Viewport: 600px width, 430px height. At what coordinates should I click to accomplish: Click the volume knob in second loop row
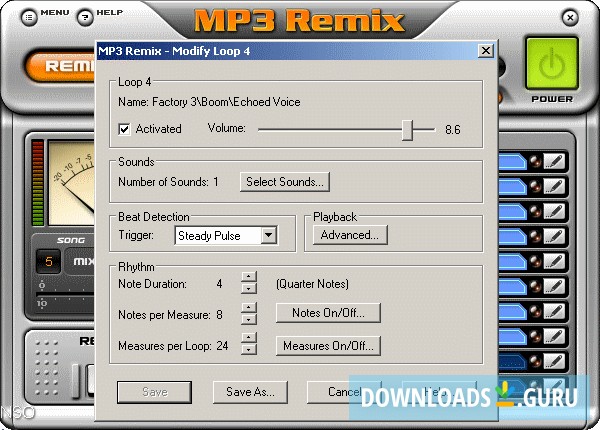535,186
